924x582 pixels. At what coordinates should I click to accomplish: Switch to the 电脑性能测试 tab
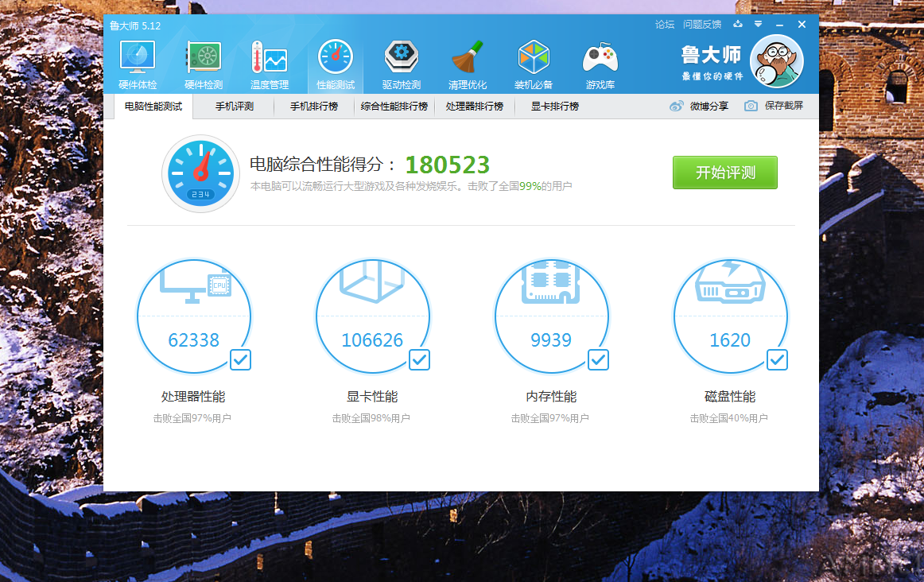(x=153, y=107)
